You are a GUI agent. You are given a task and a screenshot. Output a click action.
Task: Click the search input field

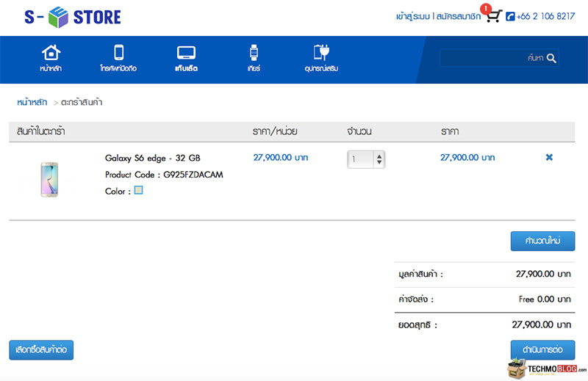(x=499, y=58)
